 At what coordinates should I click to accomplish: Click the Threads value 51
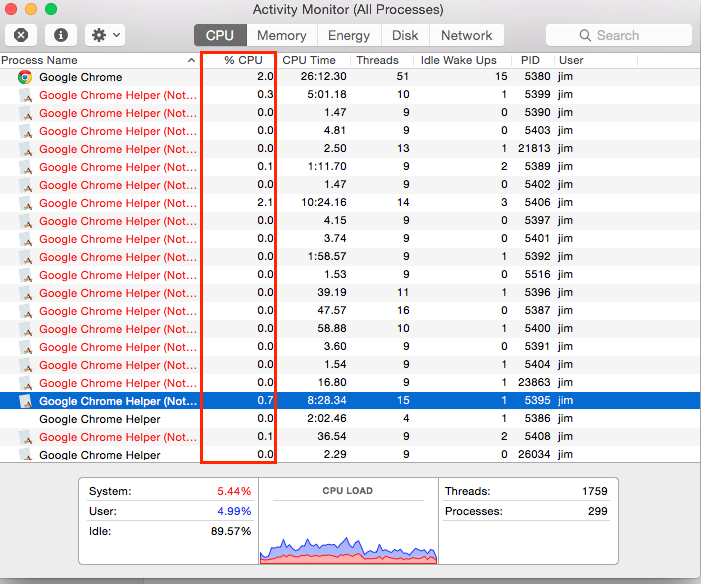(x=402, y=76)
